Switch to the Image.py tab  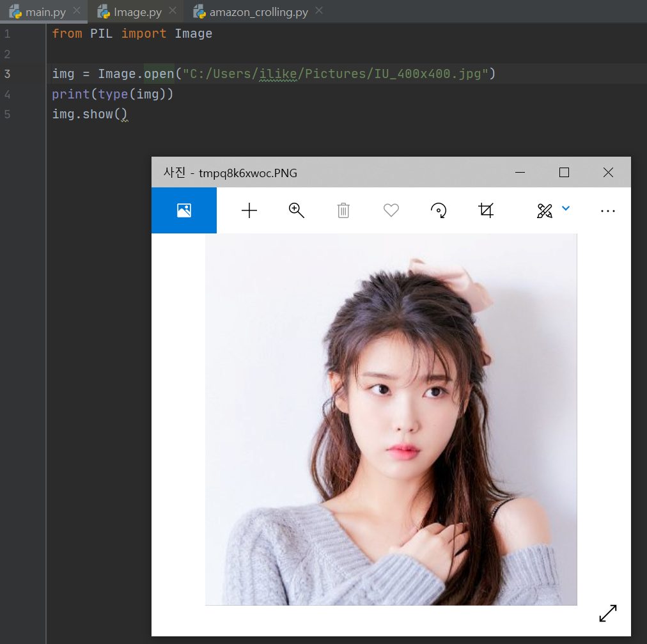click(137, 12)
